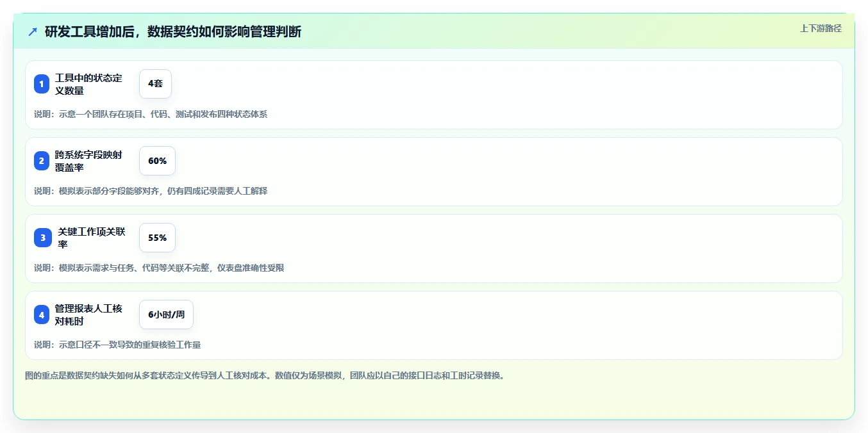Click the arrow icon beside the title
The image size is (868, 433).
[x=33, y=31]
